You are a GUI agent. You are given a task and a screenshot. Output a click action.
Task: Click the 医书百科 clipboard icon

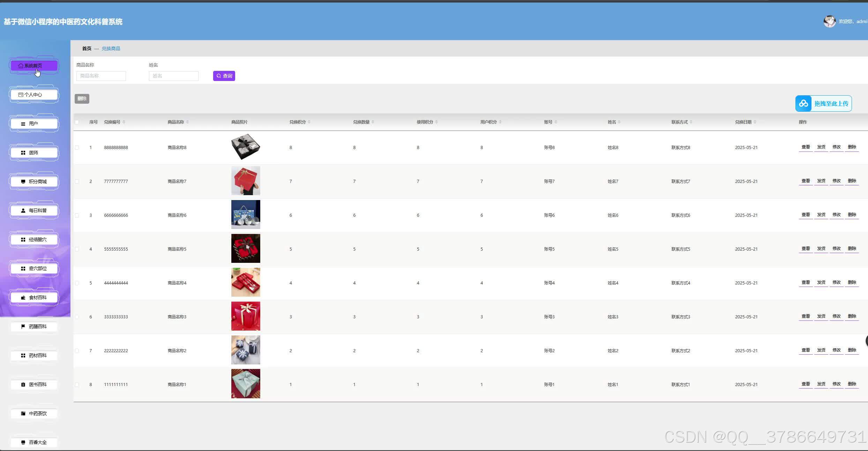tap(23, 384)
